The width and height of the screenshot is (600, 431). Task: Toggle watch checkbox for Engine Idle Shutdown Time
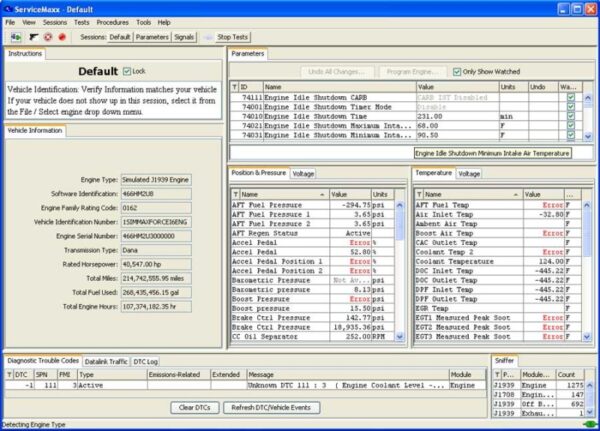[571, 116]
